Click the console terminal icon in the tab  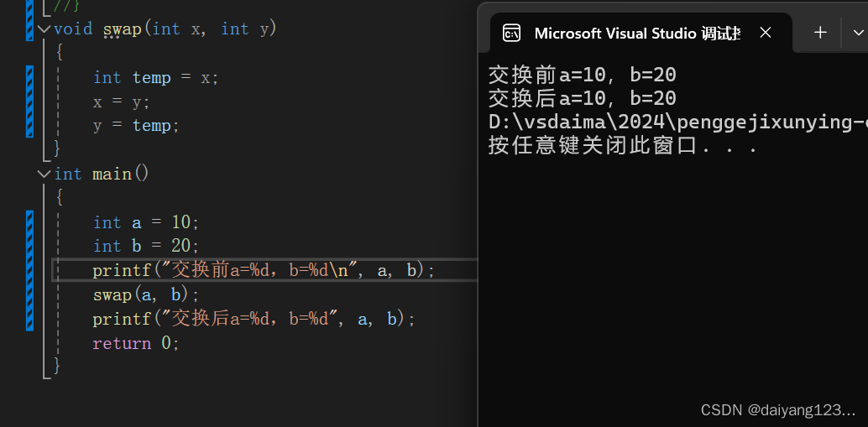pos(511,34)
